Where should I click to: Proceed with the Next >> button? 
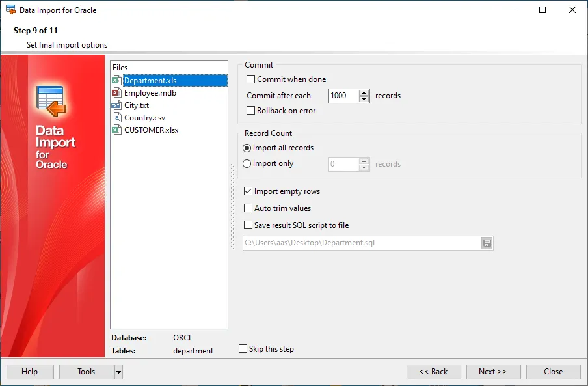coord(494,372)
